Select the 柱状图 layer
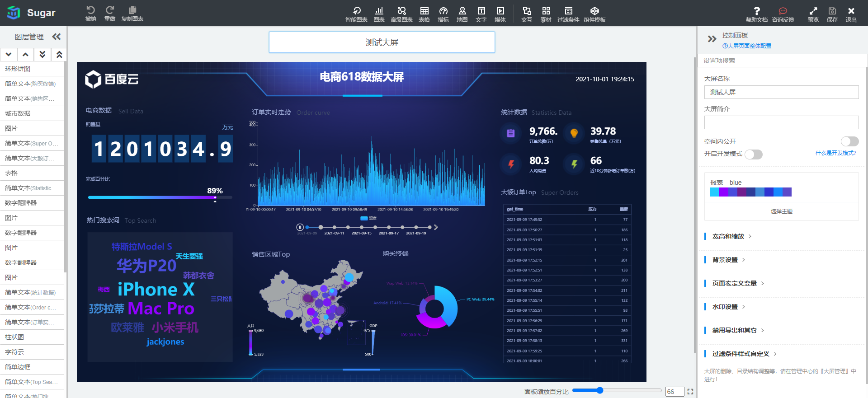The image size is (868, 398). click(32, 337)
